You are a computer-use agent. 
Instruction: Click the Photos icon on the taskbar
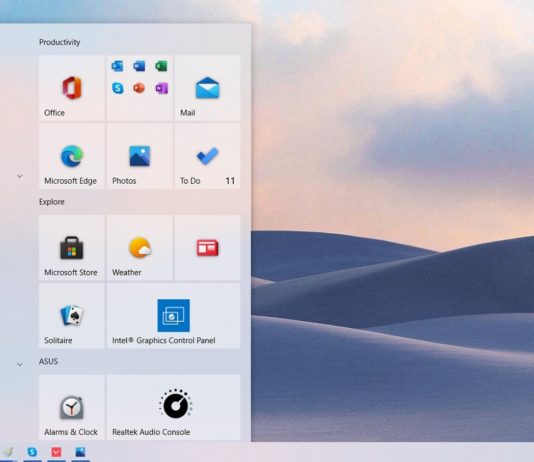[x=80, y=452]
